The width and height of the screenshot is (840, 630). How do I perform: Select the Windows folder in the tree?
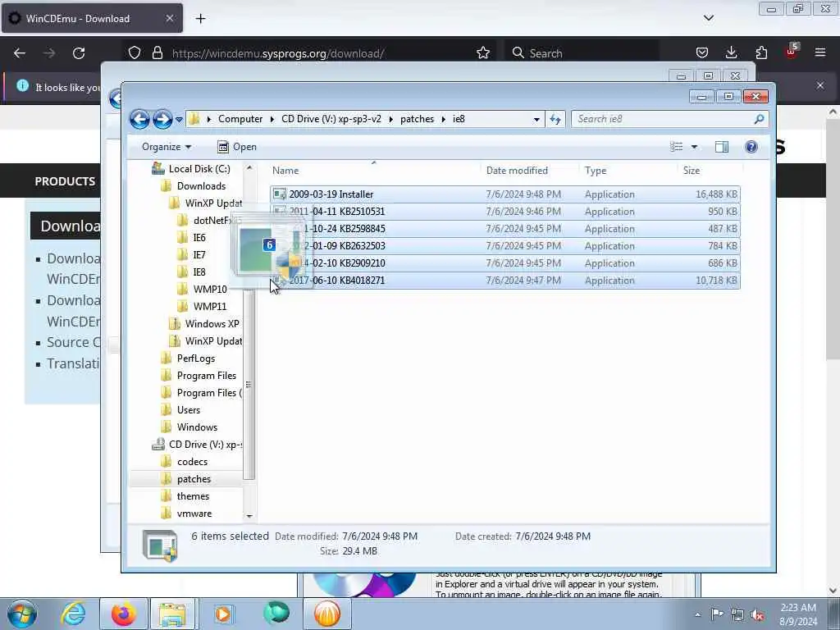197,427
